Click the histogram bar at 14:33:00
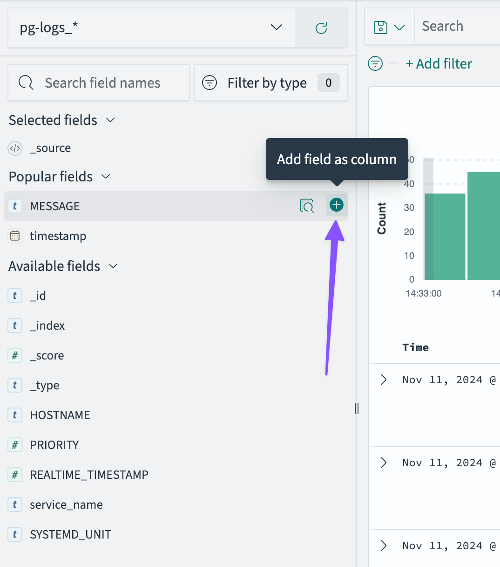 (445, 236)
